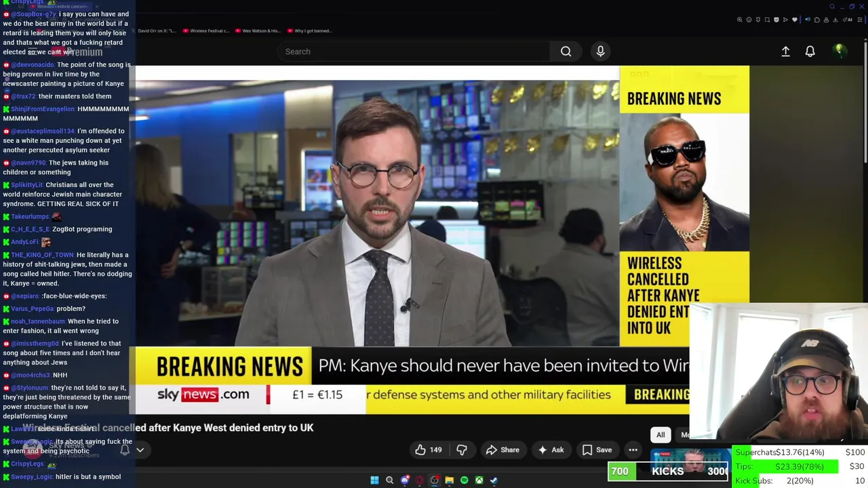868x488 pixels.
Task: Click the Ask button under the video
Action: pos(551,449)
